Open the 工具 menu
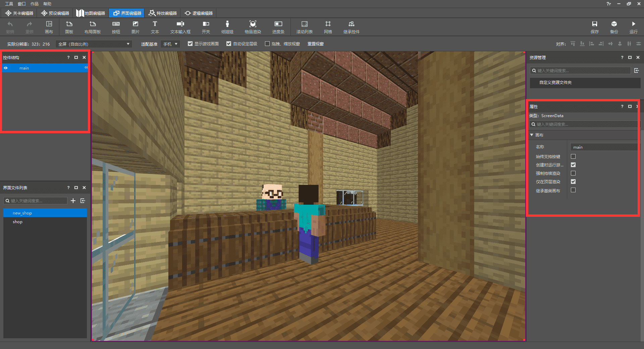Image resolution: width=644 pixels, height=349 pixels. (x=9, y=4)
